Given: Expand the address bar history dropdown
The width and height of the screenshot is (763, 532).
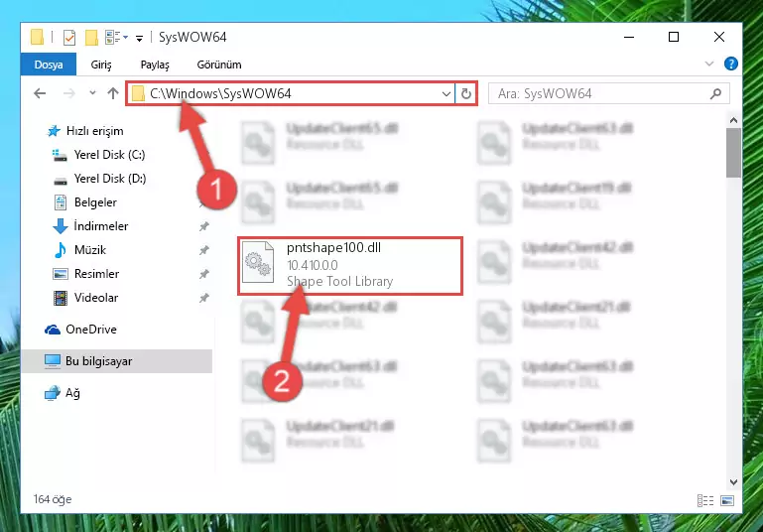Looking at the screenshot, I should [446, 94].
